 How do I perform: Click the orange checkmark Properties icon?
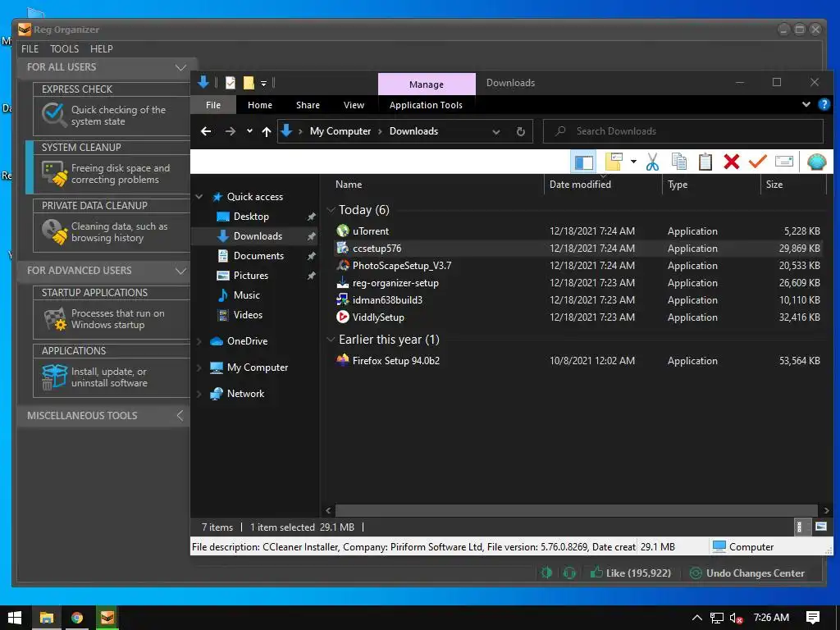757,162
